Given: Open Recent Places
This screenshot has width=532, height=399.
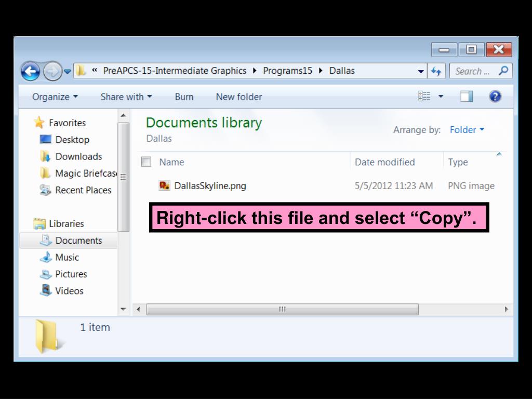Looking at the screenshot, I should tap(83, 190).
